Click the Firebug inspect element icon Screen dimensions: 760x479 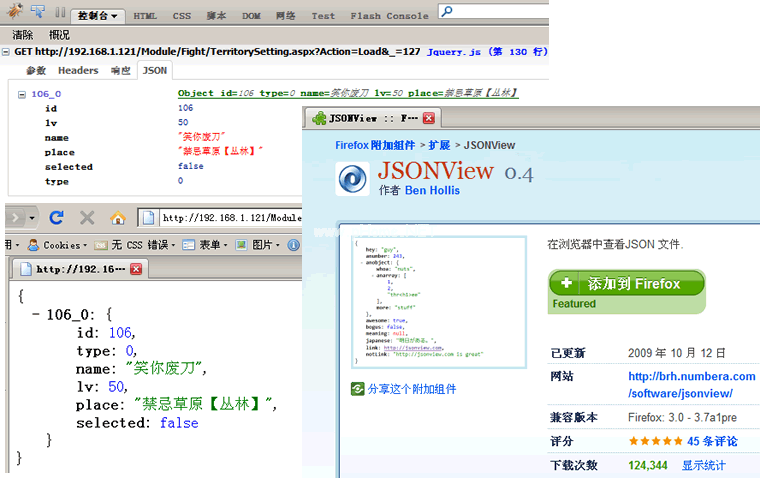37,13
